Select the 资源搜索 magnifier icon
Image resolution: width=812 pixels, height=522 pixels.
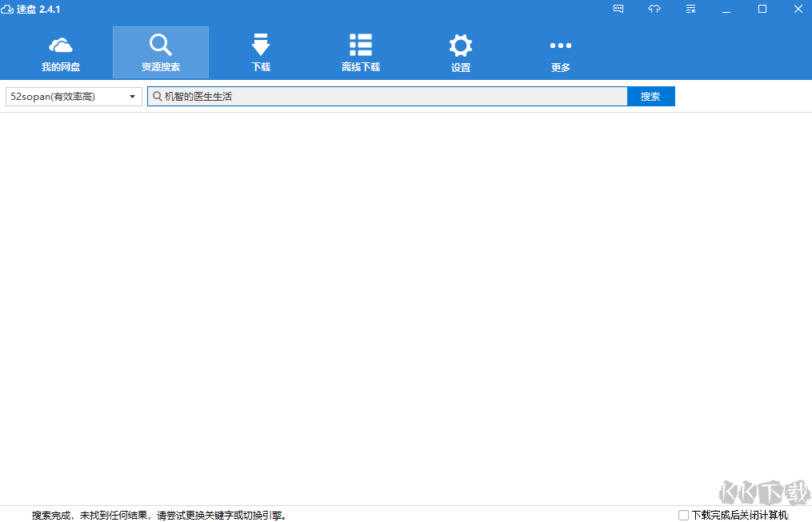tap(161, 46)
